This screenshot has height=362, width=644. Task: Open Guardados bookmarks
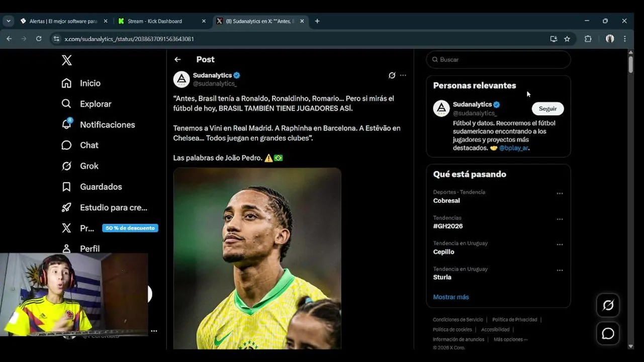(91, 187)
